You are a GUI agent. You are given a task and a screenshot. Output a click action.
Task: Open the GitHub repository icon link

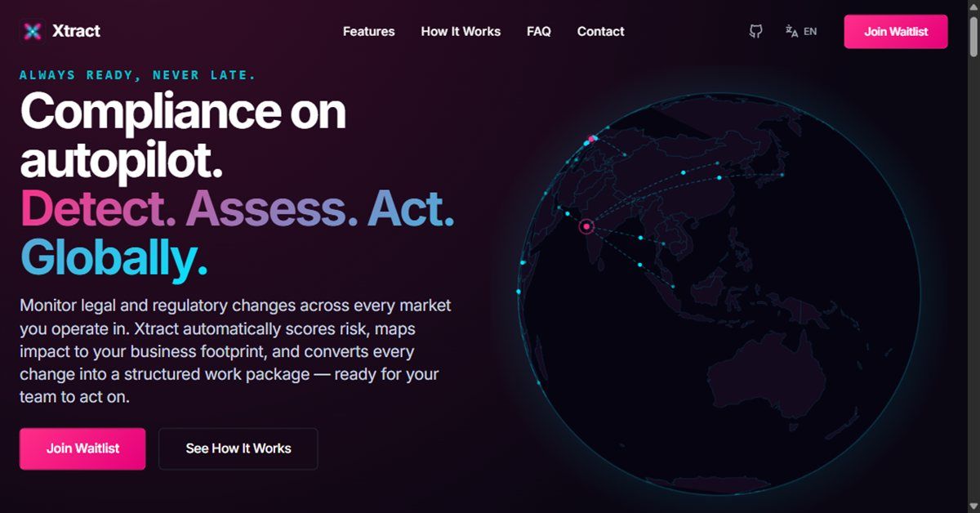click(756, 32)
